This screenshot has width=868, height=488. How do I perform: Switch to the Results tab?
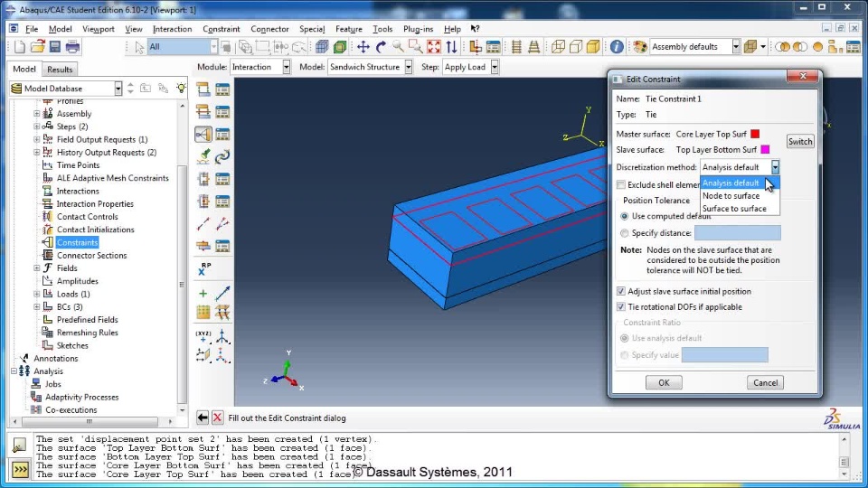[x=60, y=70]
